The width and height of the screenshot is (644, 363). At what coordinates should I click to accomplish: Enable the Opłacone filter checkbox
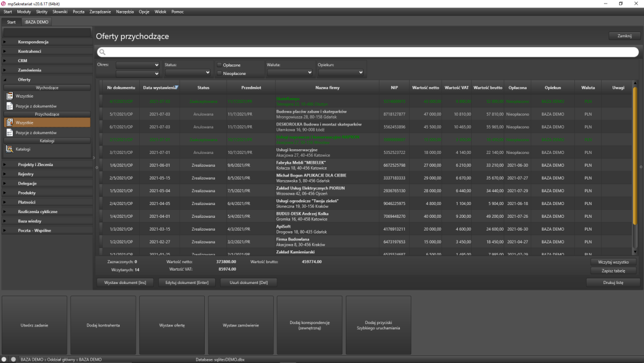219,65
